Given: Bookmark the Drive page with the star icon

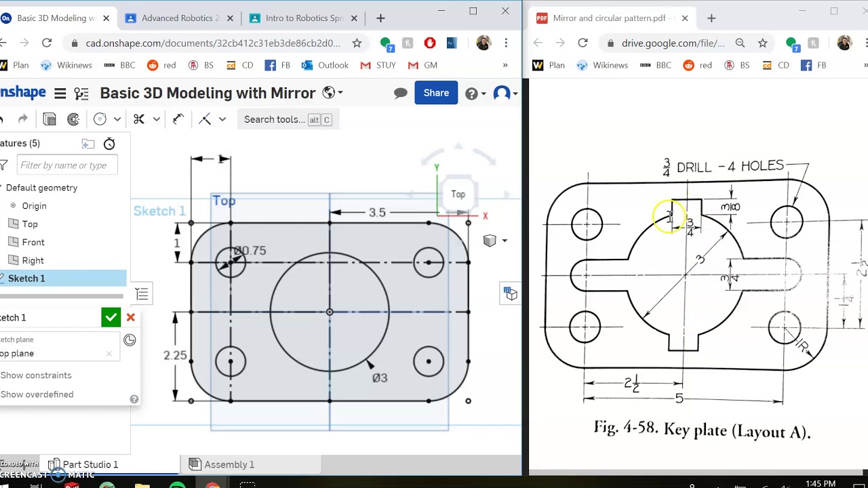Looking at the screenshot, I should pyautogui.click(x=763, y=43).
